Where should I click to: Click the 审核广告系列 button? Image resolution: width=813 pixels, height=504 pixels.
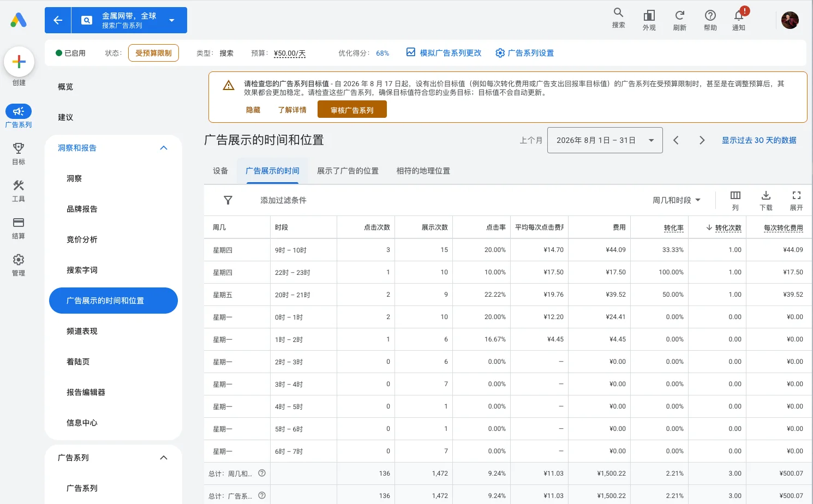click(352, 110)
